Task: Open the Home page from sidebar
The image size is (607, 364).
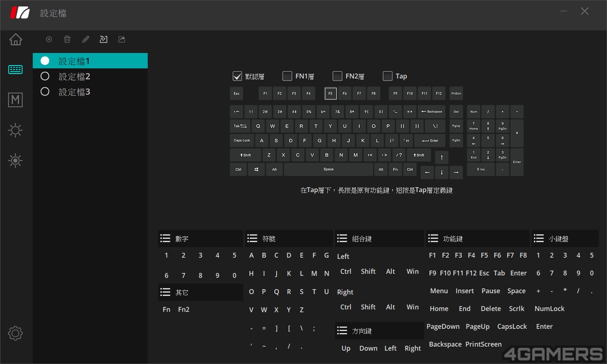Action: (15, 40)
